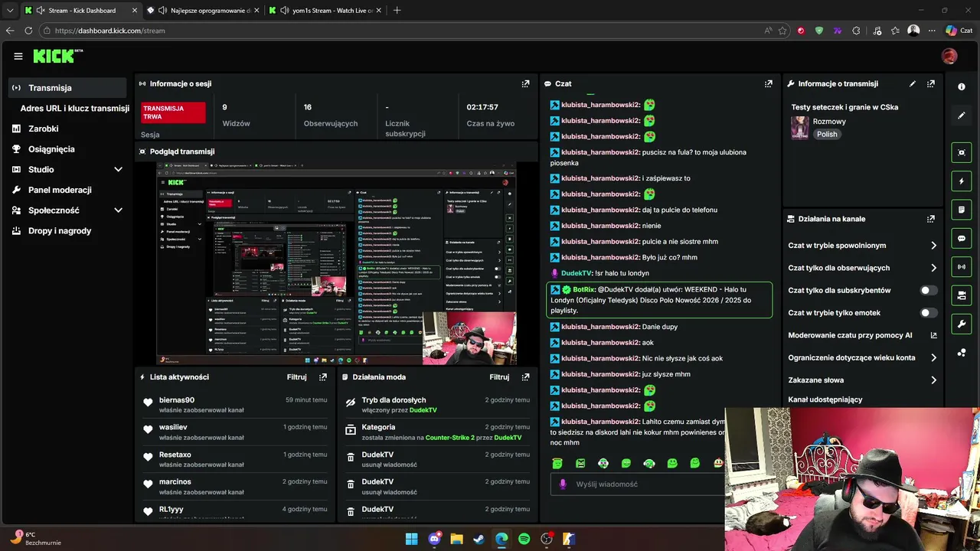Open Czat w trybie spowolnionym options
Viewport: 980px width, 551px height.
pyautogui.click(x=862, y=246)
